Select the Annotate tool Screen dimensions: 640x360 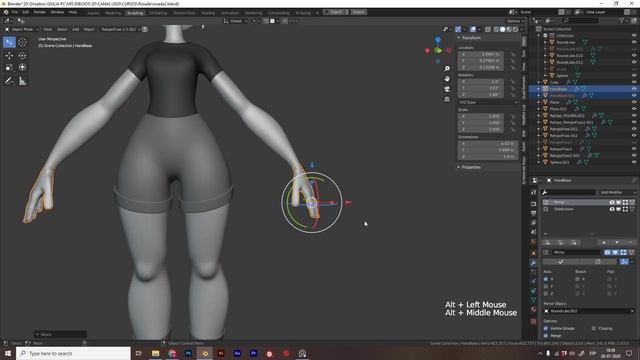[x=9, y=81]
